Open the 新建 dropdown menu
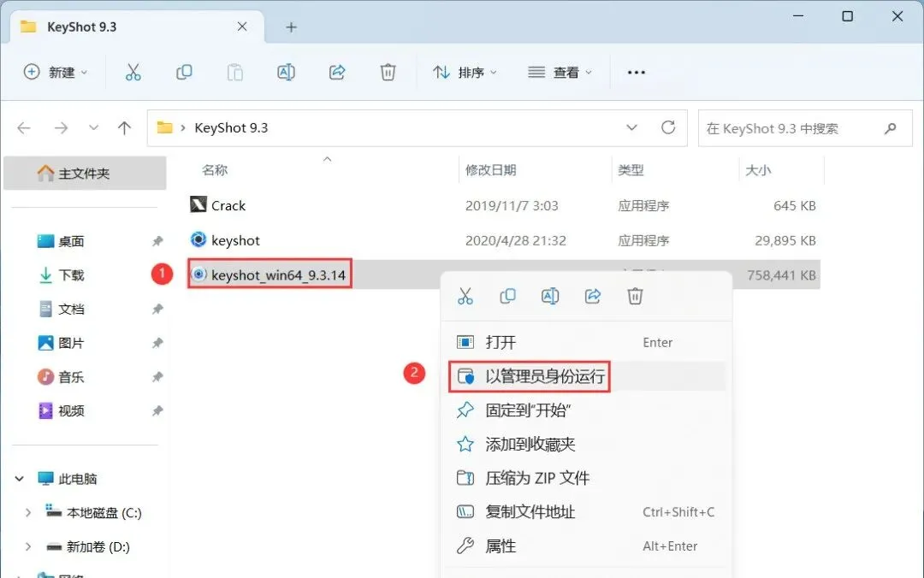 point(56,72)
